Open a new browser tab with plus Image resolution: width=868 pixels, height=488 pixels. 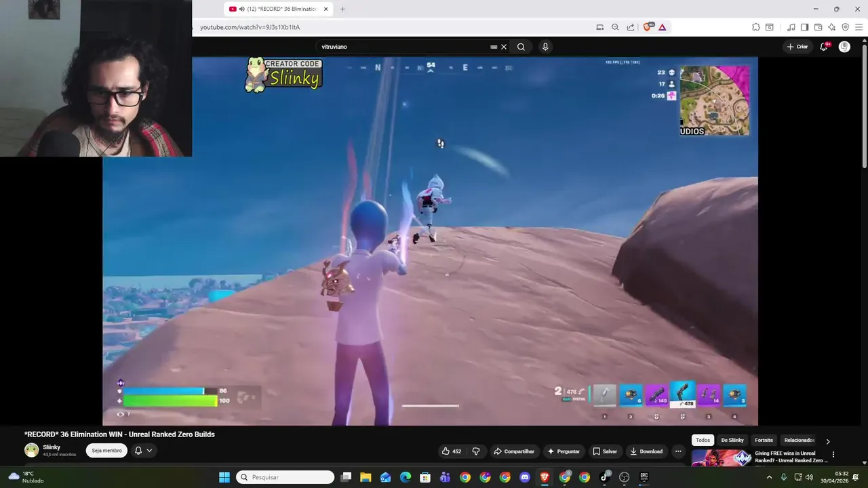tap(342, 9)
